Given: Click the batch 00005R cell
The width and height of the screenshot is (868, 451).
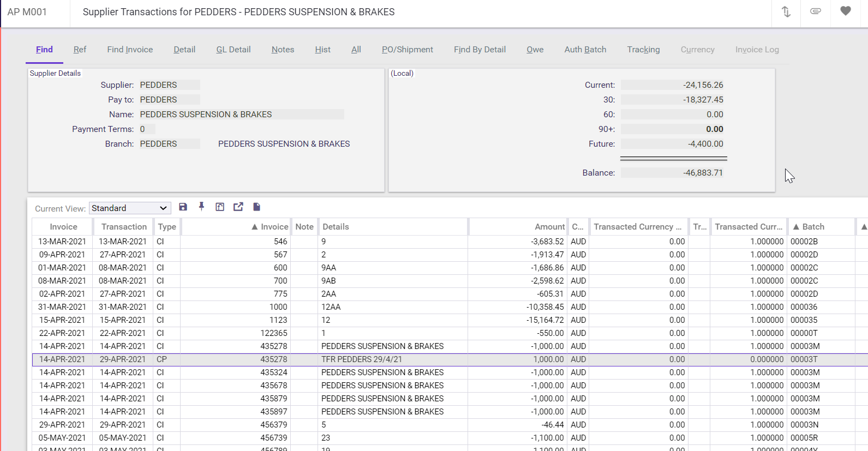Looking at the screenshot, I should point(821,438).
